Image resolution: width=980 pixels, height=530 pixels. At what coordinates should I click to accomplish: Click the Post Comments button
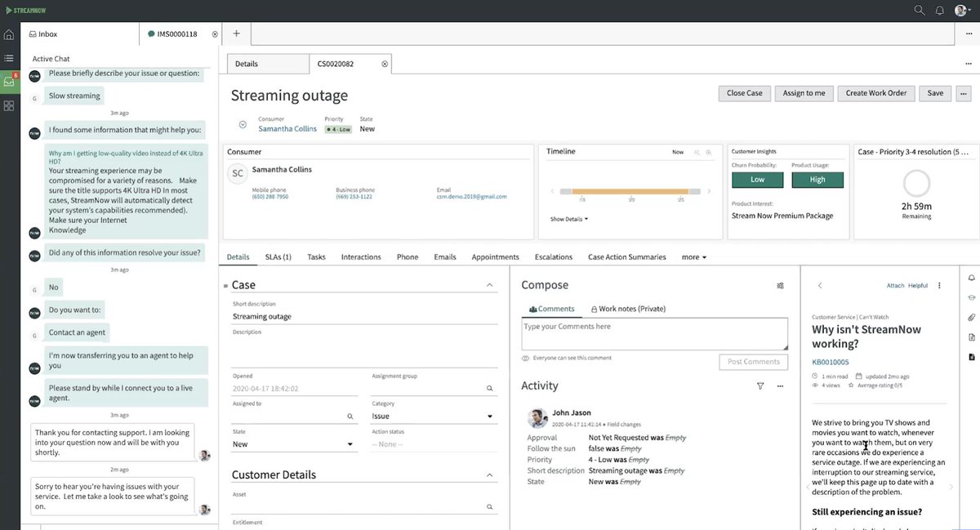[753, 361]
